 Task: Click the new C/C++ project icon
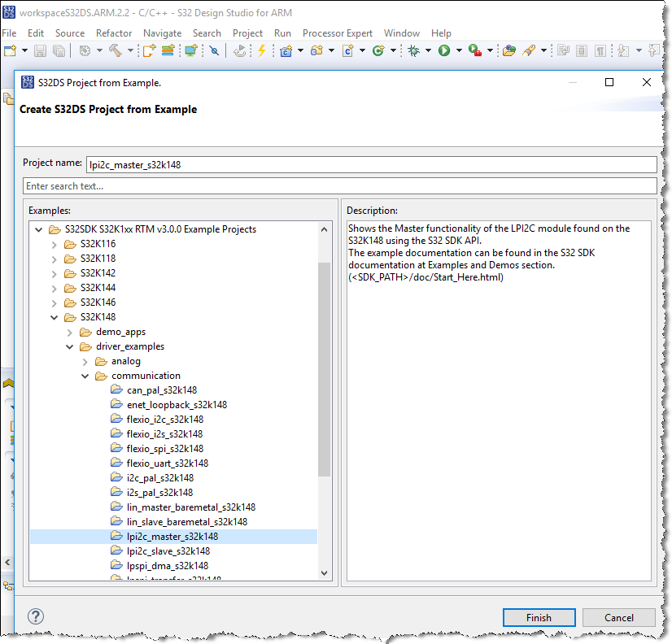(x=286, y=51)
